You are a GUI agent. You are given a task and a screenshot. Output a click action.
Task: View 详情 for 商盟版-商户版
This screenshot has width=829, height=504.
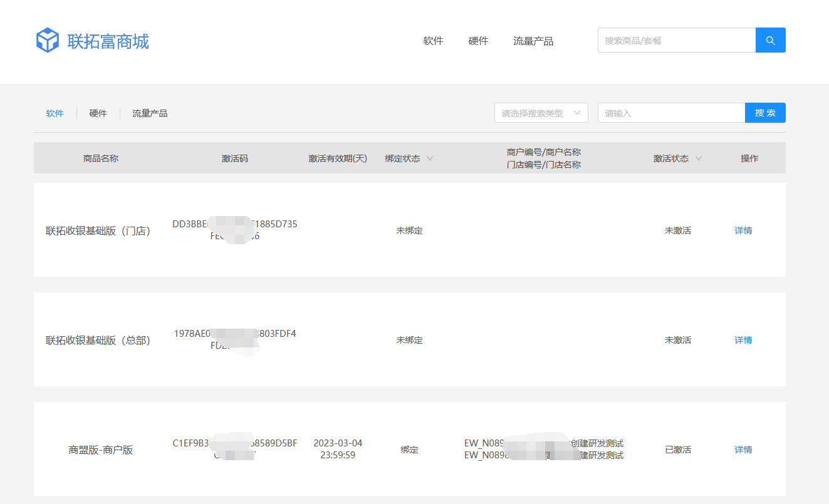(x=744, y=450)
